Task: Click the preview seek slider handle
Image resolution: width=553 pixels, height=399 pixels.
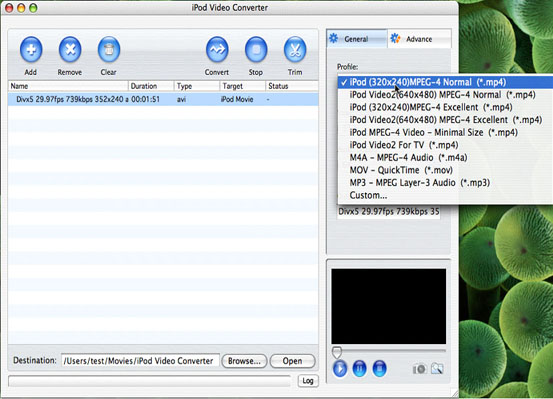Action: 337,352
